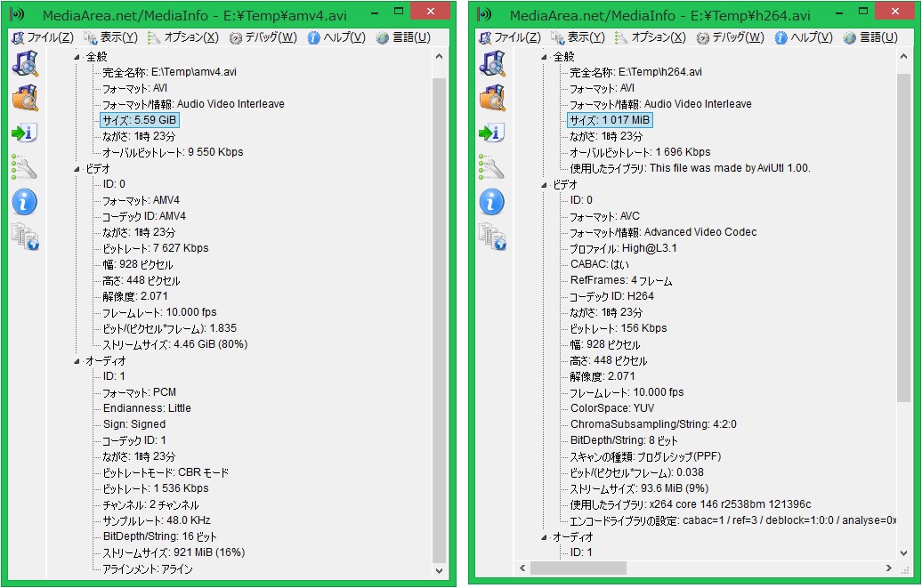The height and width of the screenshot is (588, 922).
Task: Select row コーデック ID: H264
Action: (x=611, y=296)
